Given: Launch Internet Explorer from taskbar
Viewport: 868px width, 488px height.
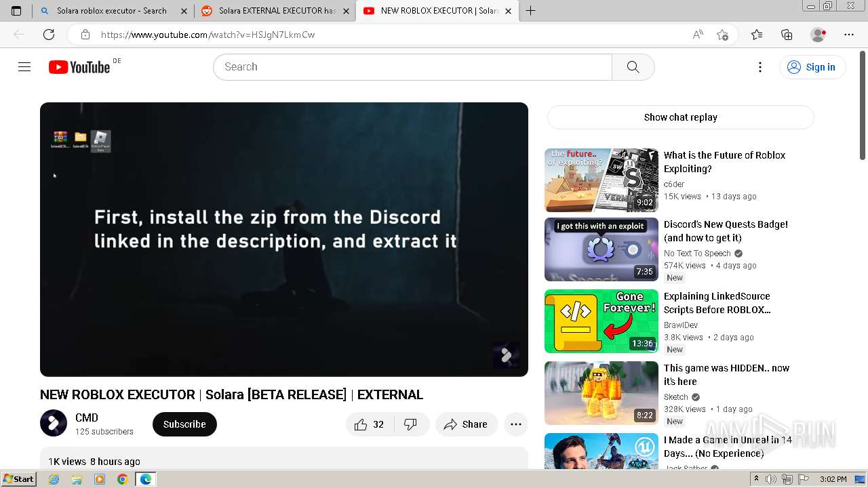Looking at the screenshot, I should point(54,479).
